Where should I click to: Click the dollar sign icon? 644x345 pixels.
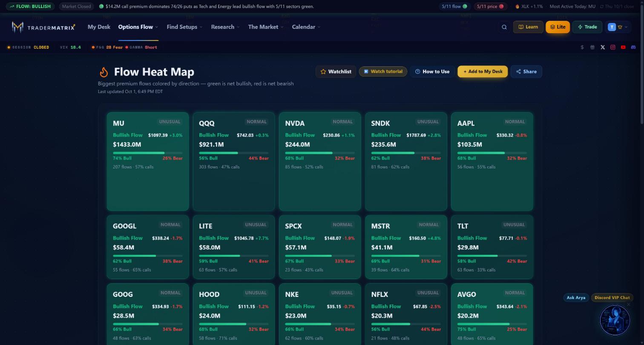582,47
